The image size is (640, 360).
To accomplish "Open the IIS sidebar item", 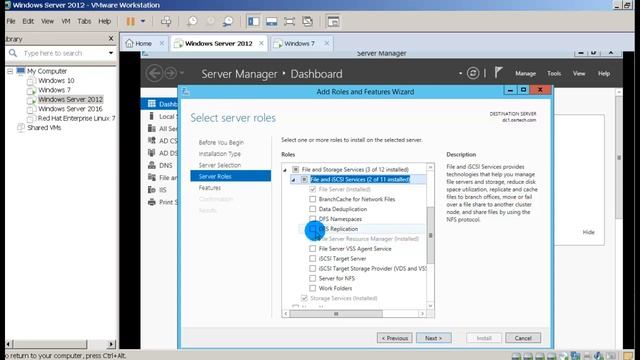I will pos(162,190).
